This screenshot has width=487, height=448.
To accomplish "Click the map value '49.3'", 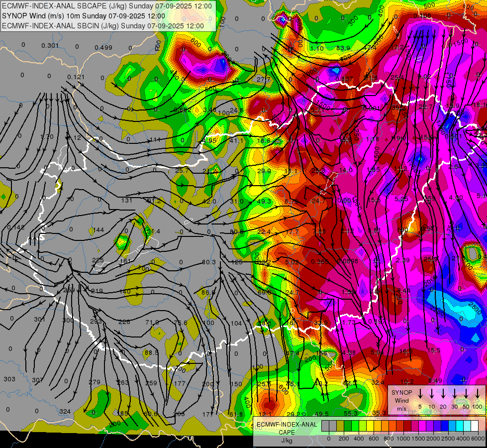I will pos(264,202).
